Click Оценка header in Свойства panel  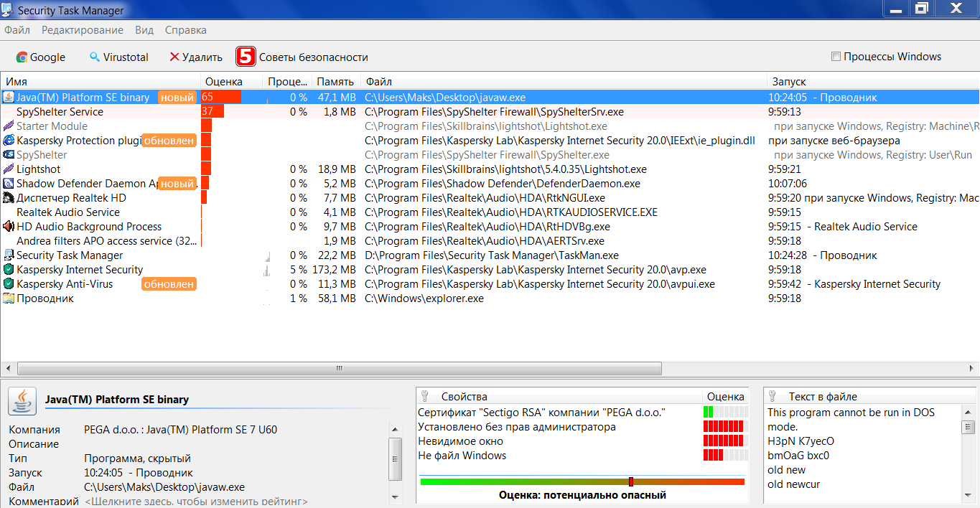tap(725, 396)
